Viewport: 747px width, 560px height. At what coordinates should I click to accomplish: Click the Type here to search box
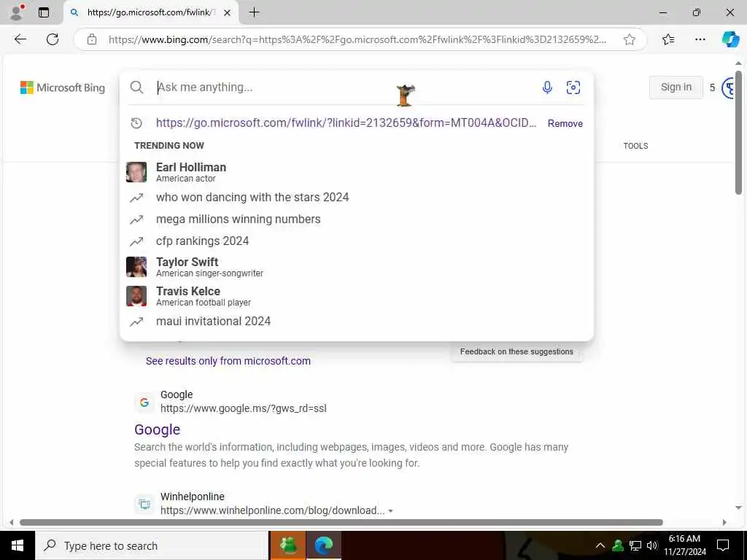(x=152, y=545)
